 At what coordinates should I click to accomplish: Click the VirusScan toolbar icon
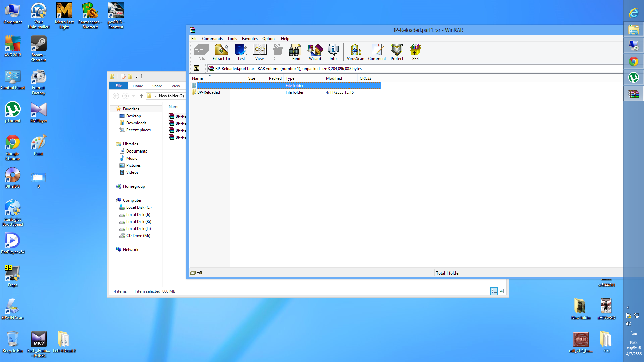(x=355, y=52)
